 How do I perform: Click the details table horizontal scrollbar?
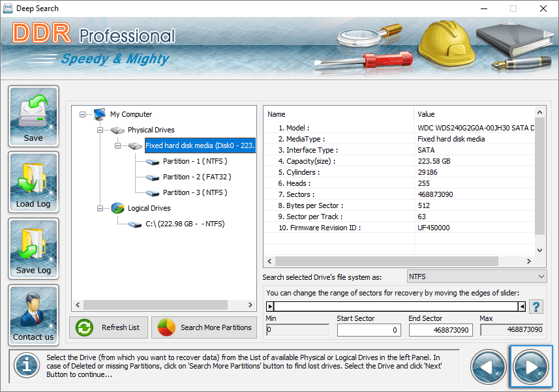click(x=386, y=261)
